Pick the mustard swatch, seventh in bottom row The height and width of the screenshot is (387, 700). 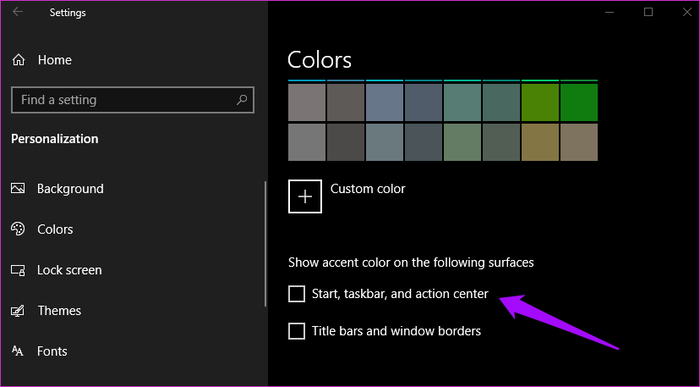[540, 142]
